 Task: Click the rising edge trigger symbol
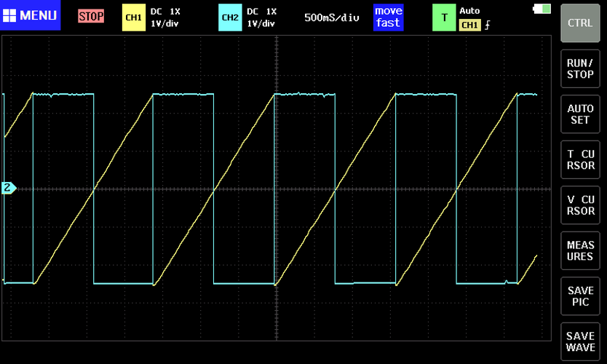pos(488,25)
